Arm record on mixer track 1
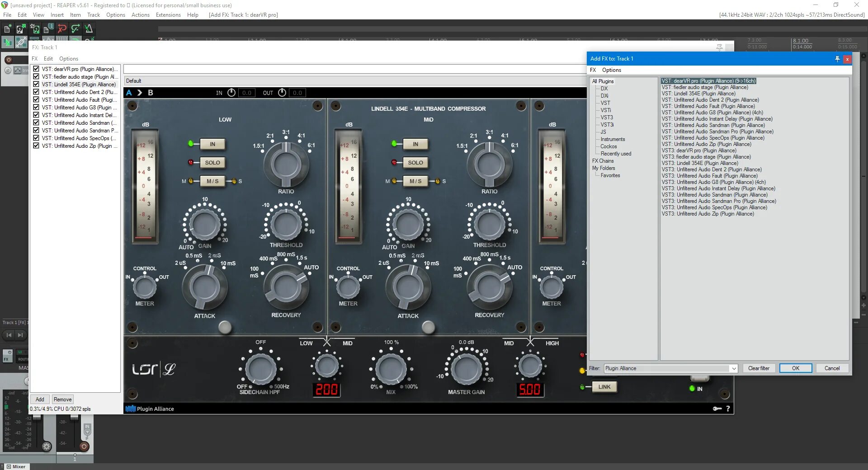This screenshot has width=868, height=470. click(84, 446)
